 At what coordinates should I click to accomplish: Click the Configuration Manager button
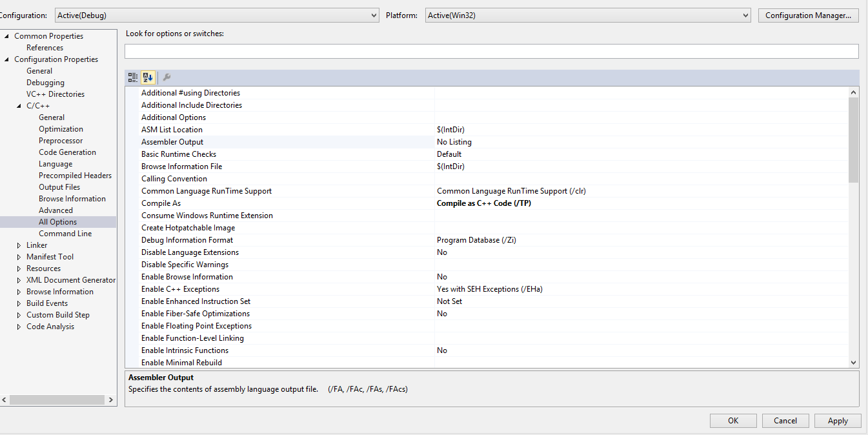pyautogui.click(x=808, y=15)
